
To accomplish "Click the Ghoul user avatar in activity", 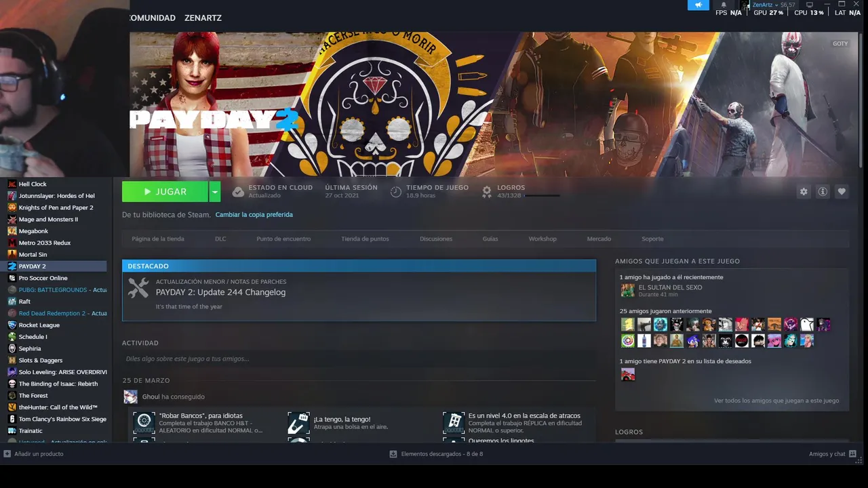I will point(130,396).
